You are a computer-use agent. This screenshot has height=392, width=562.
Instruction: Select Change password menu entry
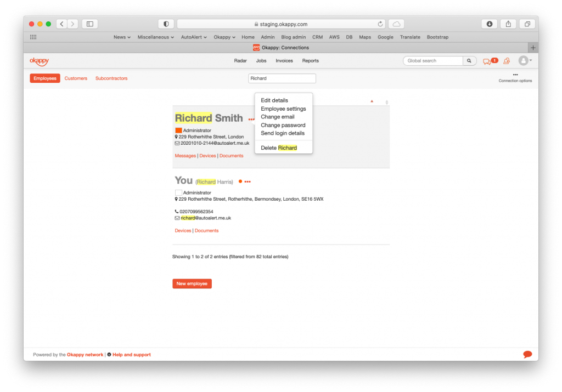[x=283, y=126]
